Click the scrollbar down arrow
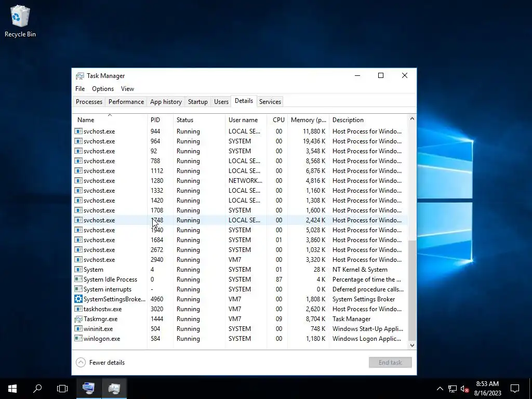 point(412,345)
